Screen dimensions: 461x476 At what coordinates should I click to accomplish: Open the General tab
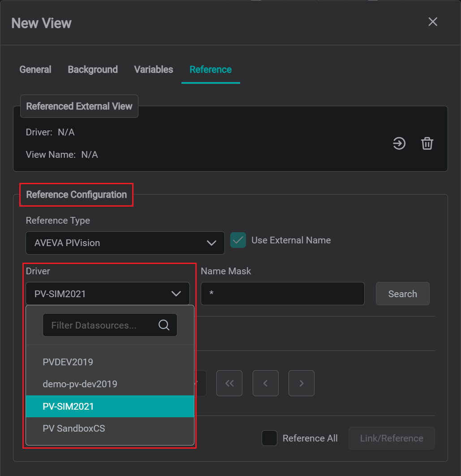tap(35, 69)
